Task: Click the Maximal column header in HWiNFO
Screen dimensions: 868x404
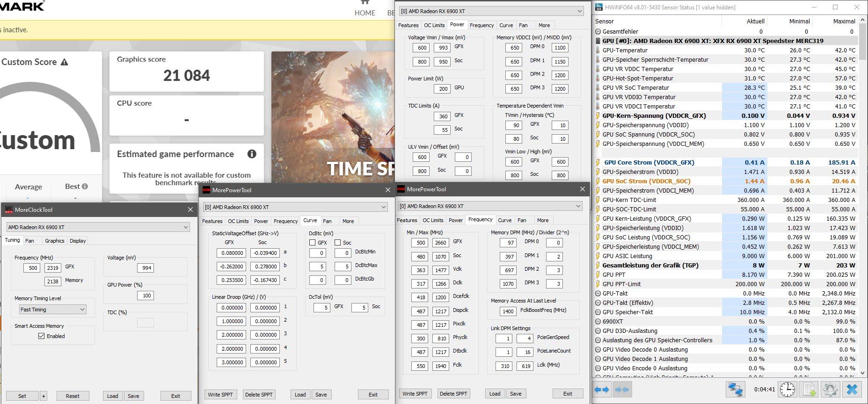Action: pyautogui.click(x=844, y=21)
